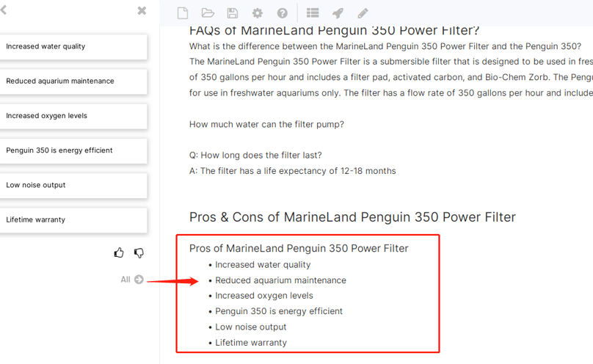Select the pencil edit icon

(363, 13)
